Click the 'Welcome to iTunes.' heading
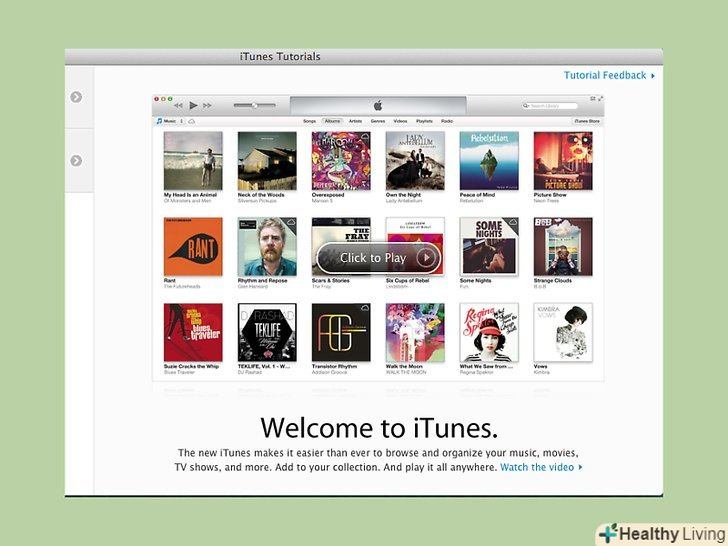The image size is (728, 546). 379,428
